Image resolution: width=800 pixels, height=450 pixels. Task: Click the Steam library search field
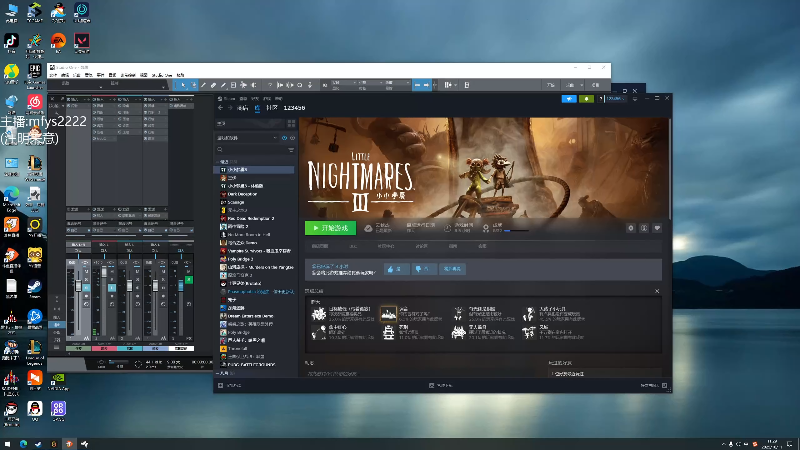[250, 149]
